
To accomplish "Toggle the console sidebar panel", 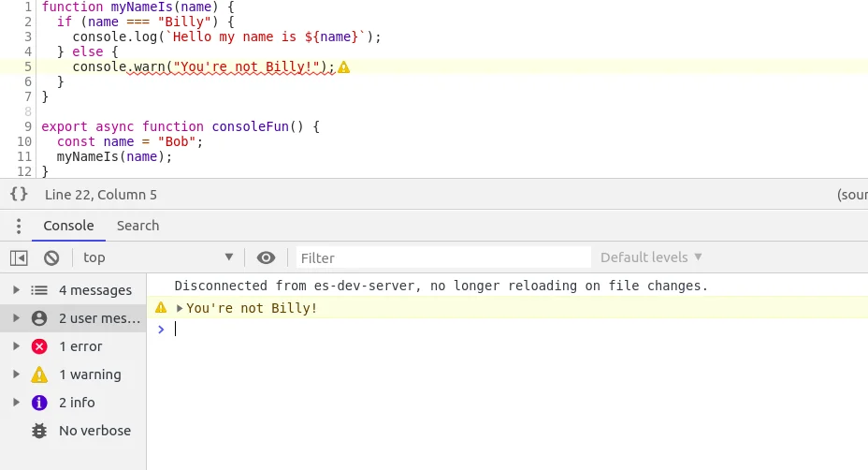I will pyautogui.click(x=19, y=257).
